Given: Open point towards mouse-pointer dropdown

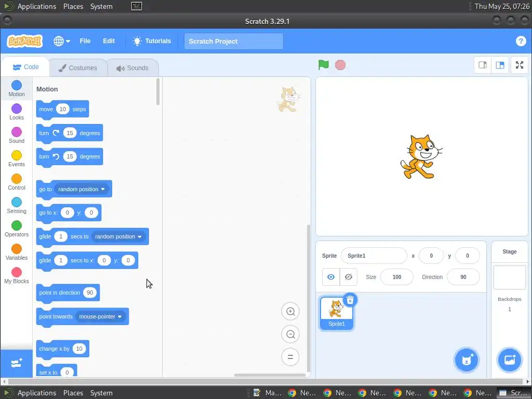Looking at the screenshot, I should click(100, 316).
